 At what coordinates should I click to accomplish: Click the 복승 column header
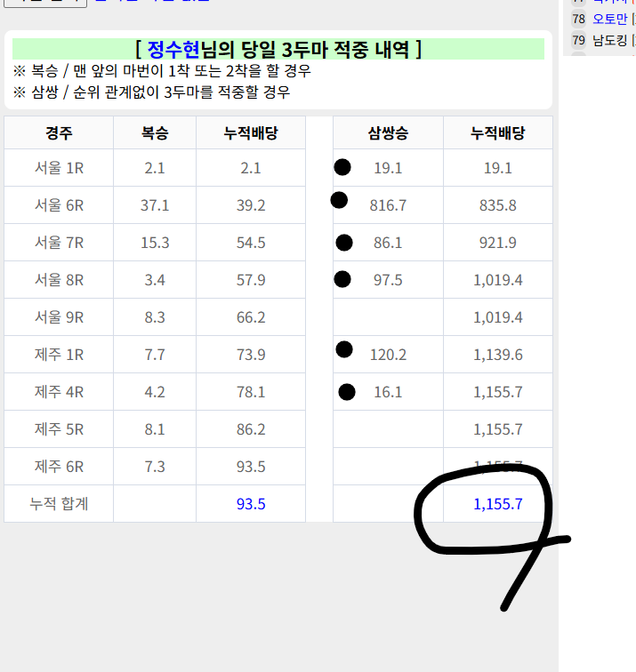[155, 133]
